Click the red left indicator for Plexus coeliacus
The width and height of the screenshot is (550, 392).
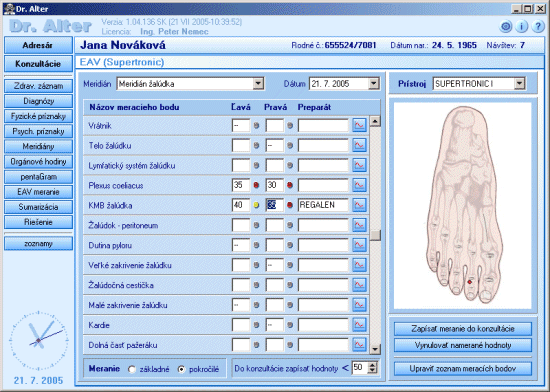256,185
